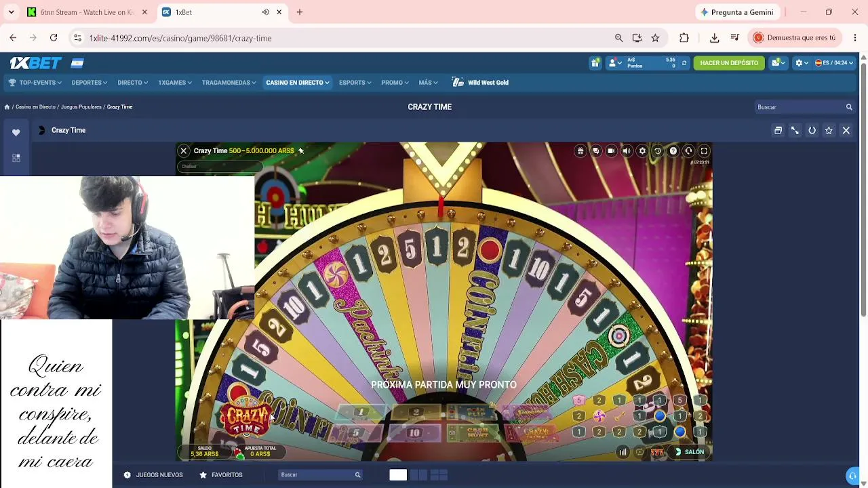The width and height of the screenshot is (868, 488).
Task: Select the four-game grid layout
Action: point(439,475)
